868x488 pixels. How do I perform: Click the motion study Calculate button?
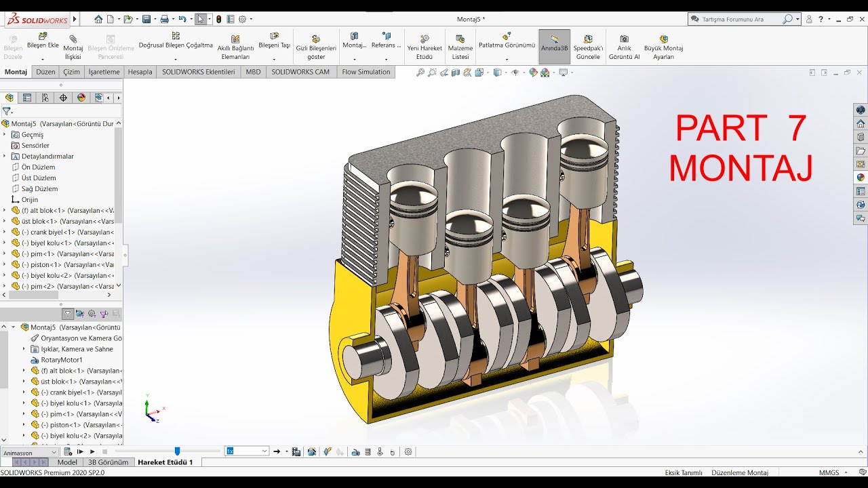[68, 451]
